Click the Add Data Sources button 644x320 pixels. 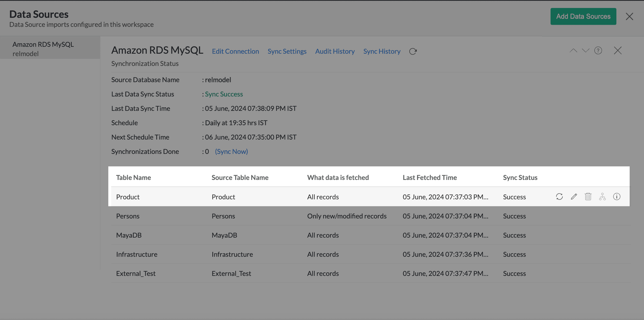pyautogui.click(x=583, y=16)
